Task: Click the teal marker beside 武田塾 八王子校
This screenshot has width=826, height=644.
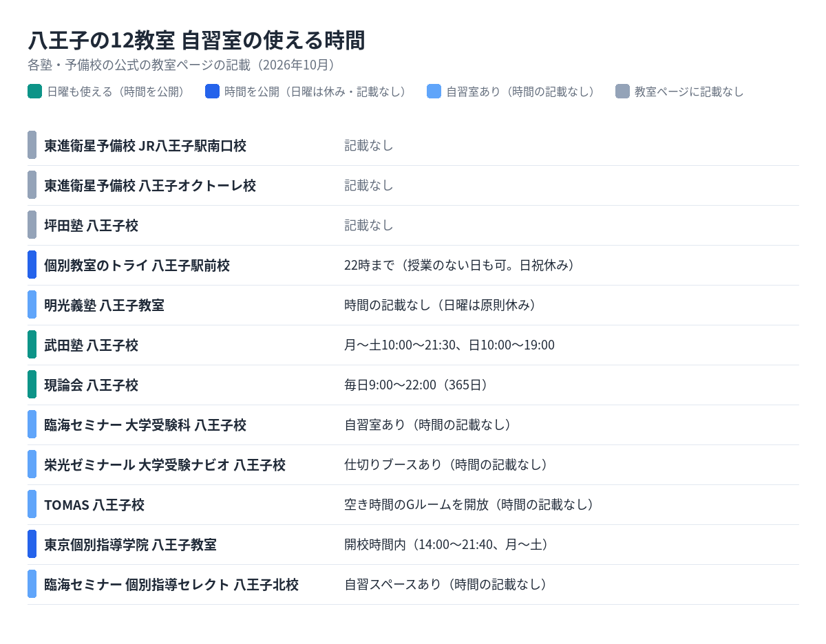Action: 32,345
